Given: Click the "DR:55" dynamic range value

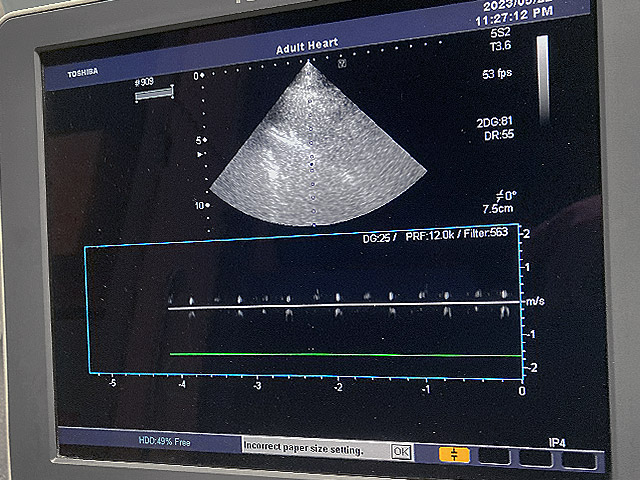Looking at the screenshot, I should pyautogui.click(x=499, y=135).
